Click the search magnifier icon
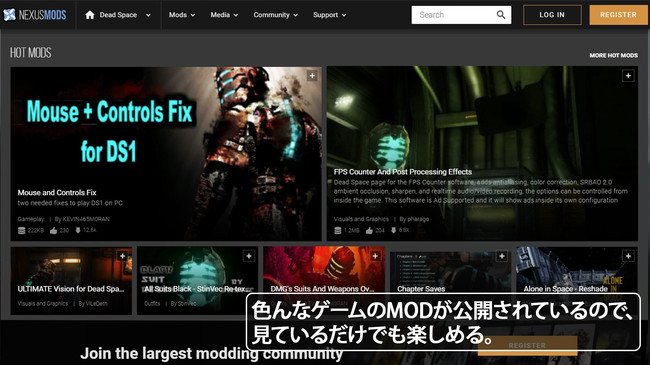The width and height of the screenshot is (650, 365). pyautogui.click(x=501, y=15)
